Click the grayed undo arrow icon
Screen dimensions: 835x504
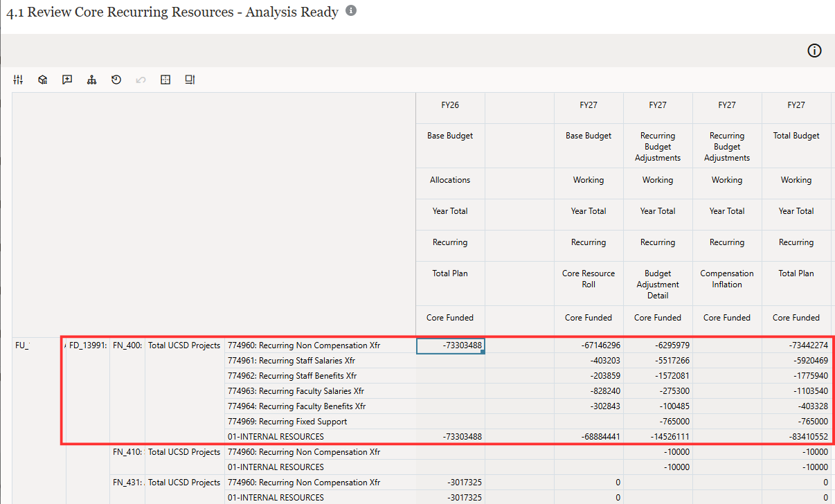tap(141, 80)
